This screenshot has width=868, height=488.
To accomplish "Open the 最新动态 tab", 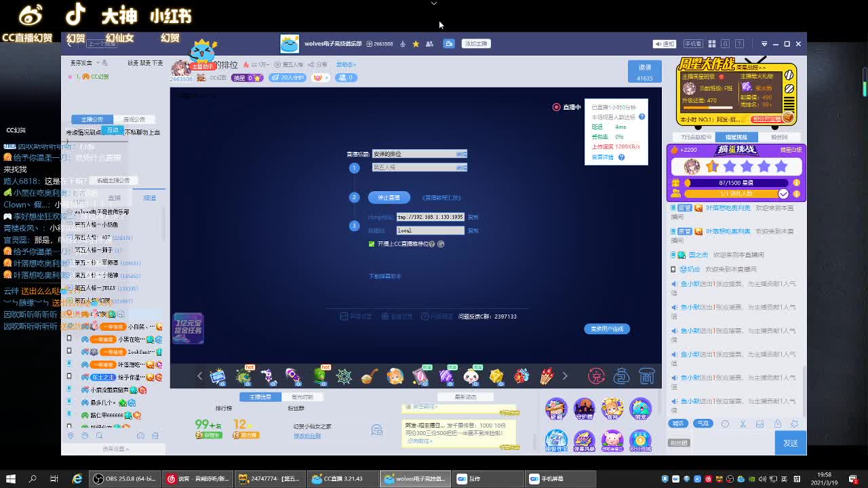I will coord(466,397).
